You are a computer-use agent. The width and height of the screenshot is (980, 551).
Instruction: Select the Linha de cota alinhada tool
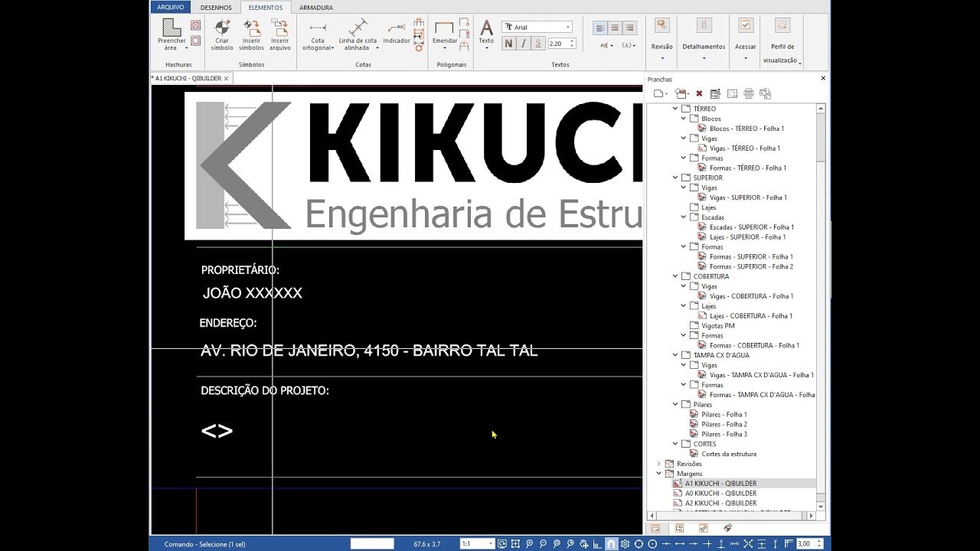tap(358, 34)
